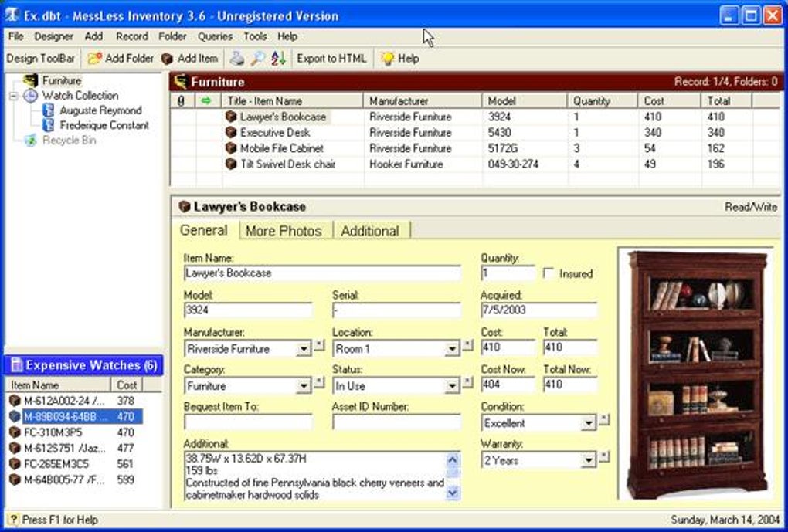This screenshot has height=532, width=788.
Task: Open the Auguste Reymond subfolder
Action: (x=100, y=110)
